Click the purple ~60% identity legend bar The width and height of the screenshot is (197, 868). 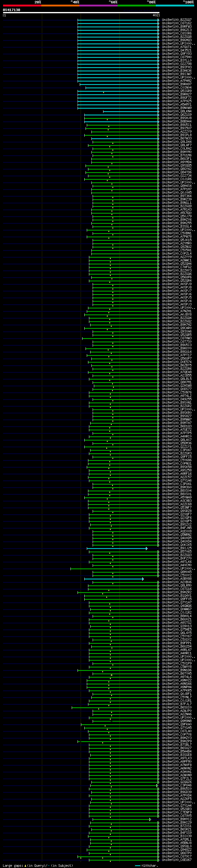(x=99, y=6)
